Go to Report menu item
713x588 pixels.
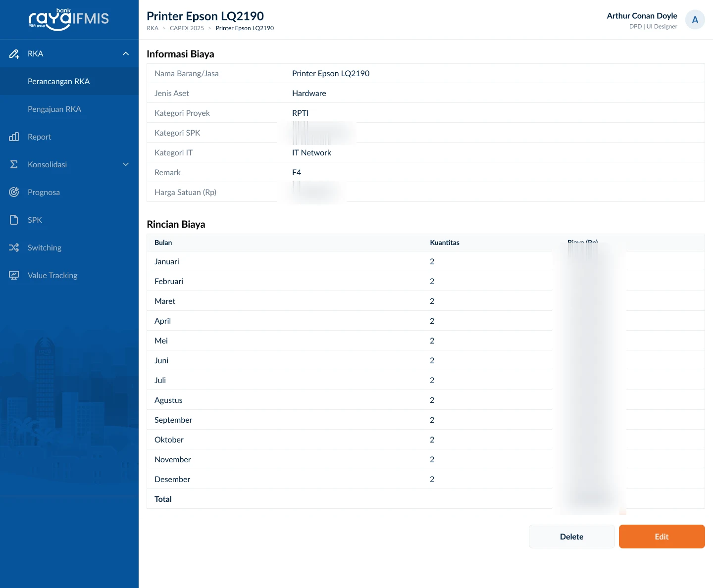69,137
